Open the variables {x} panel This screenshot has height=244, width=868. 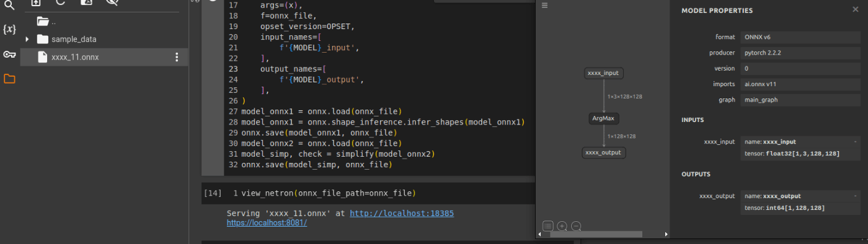point(9,29)
